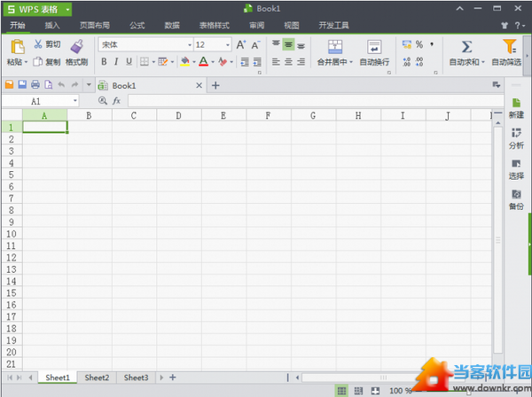This screenshot has width=532, height=397.
Task: Switch to Sheet3 tab
Action: pyautogui.click(x=136, y=378)
